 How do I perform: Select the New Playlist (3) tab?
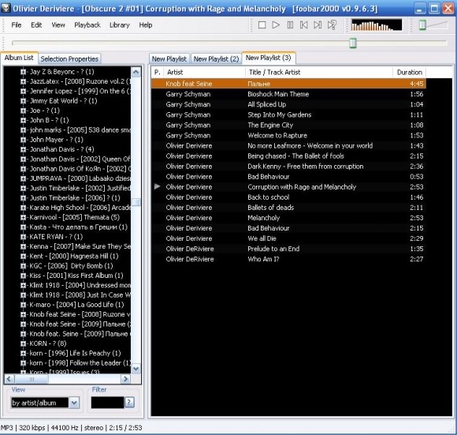click(268, 58)
